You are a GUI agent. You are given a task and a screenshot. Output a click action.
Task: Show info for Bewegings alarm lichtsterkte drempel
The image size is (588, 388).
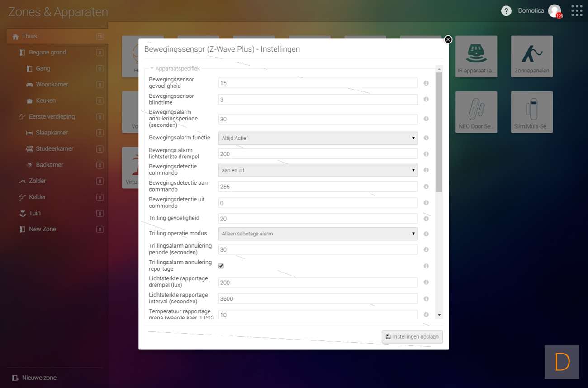426,154
